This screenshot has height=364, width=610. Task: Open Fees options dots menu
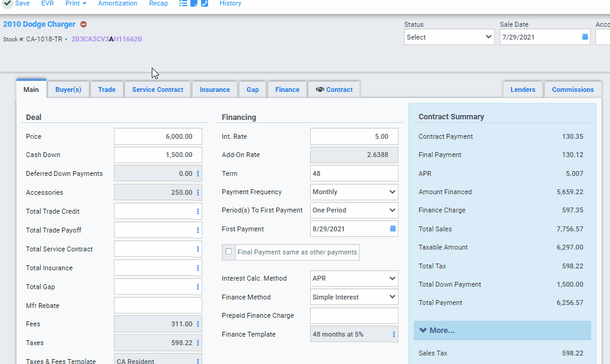(198, 324)
